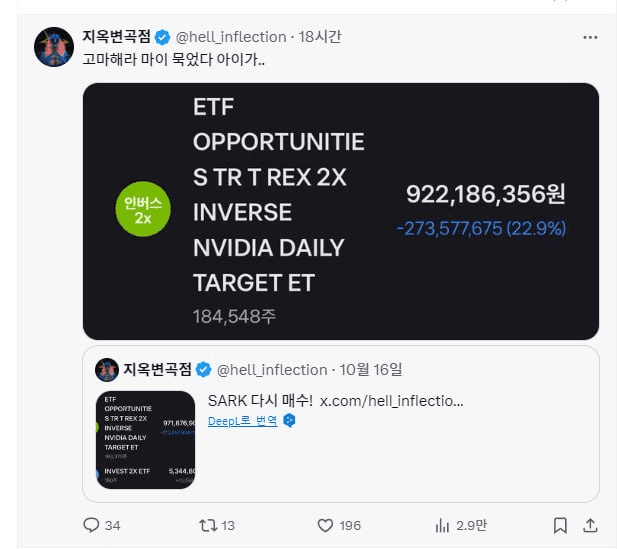Click the share icon on the tweet
The width and height of the screenshot is (617, 549).
590,525
